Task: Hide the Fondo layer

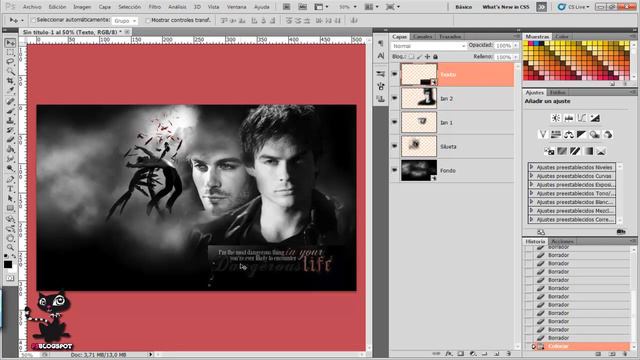Action: pos(394,170)
